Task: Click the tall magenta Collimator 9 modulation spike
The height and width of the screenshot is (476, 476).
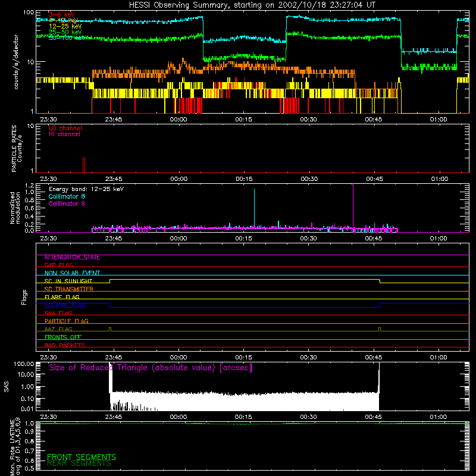Action: tap(353, 206)
